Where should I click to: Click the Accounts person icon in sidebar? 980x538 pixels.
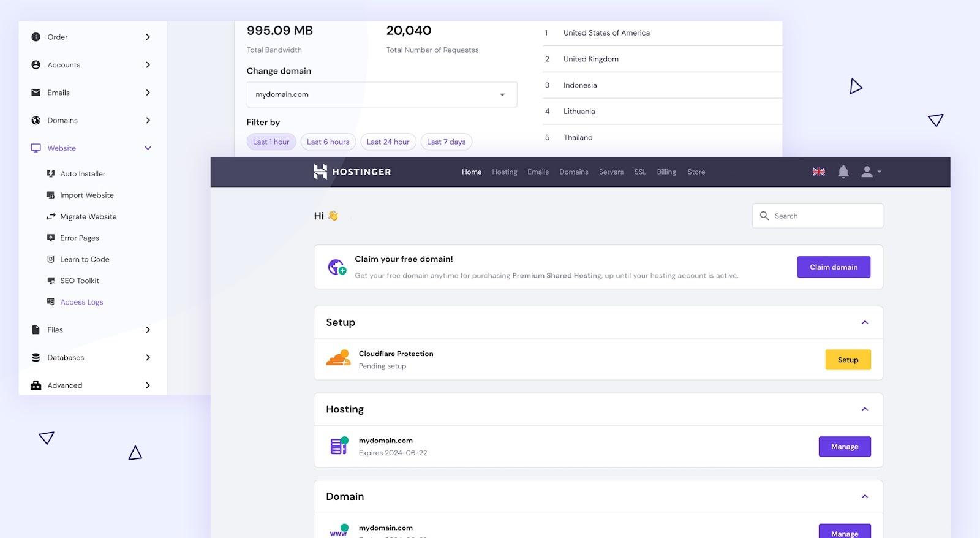36,65
